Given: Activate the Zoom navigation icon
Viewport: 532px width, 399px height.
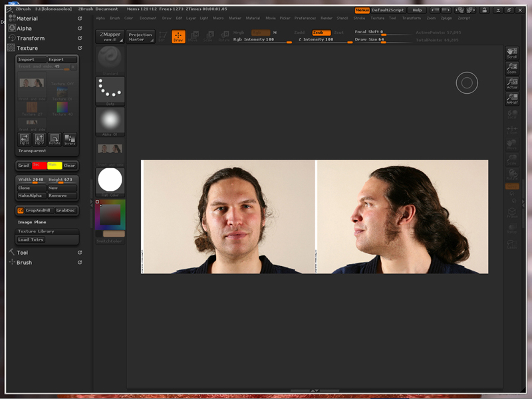Looking at the screenshot, I should coord(511,68).
